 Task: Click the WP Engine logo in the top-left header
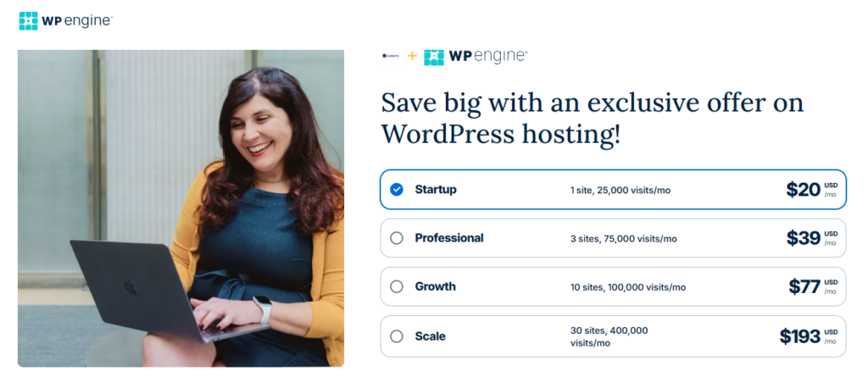click(x=65, y=20)
